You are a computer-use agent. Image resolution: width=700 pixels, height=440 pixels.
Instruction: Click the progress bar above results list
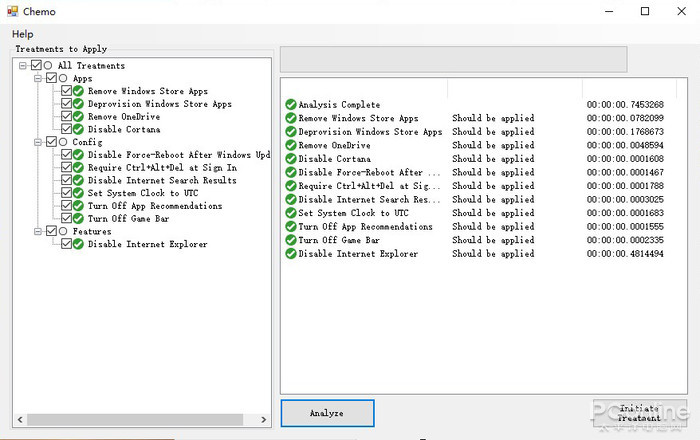pyautogui.click(x=453, y=59)
